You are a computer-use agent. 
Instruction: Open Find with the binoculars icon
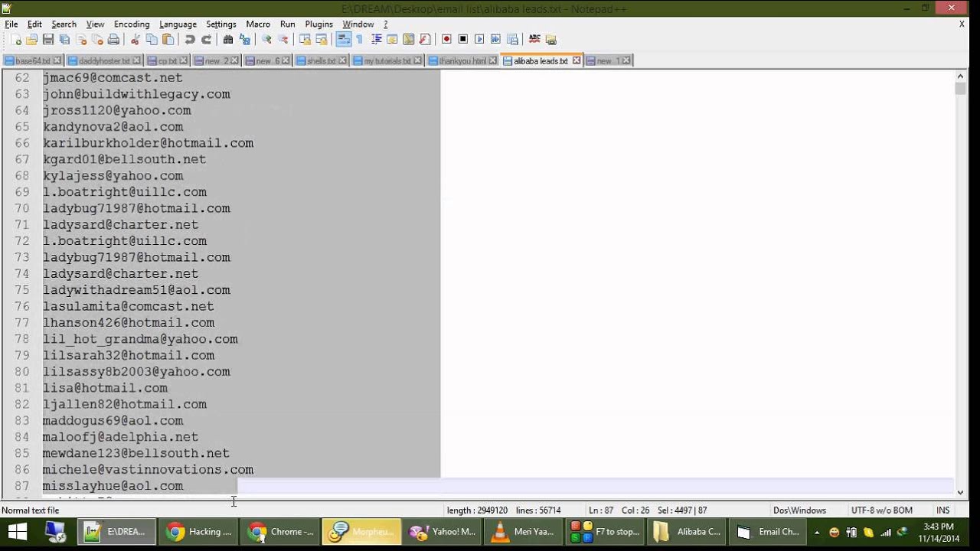pyautogui.click(x=228, y=40)
